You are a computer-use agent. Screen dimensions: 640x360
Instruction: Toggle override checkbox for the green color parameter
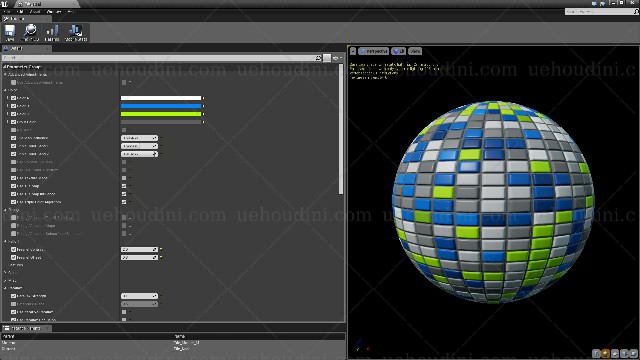[13, 114]
